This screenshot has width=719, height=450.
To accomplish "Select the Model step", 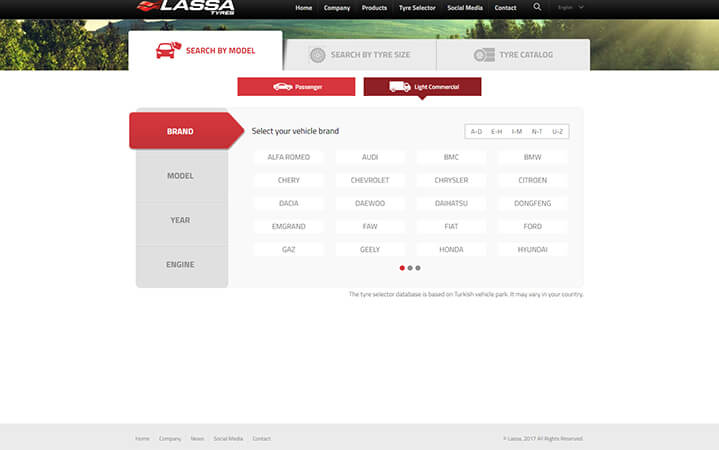I will pos(182,176).
